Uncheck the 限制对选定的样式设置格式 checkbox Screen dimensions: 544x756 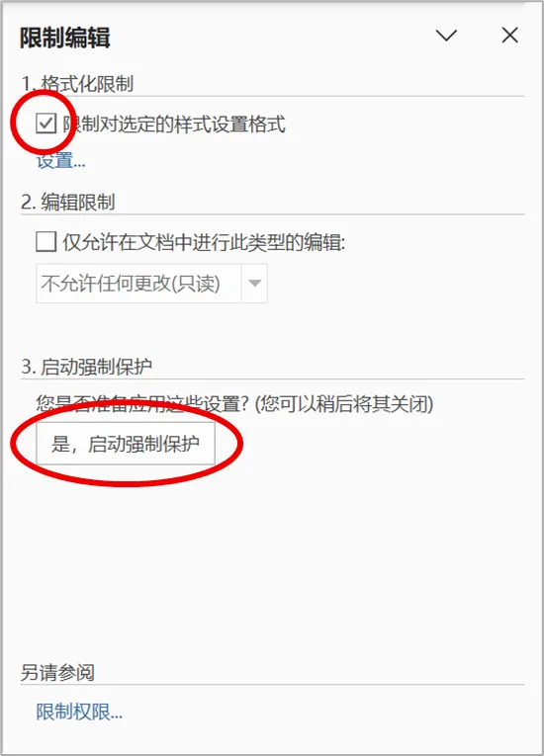45,124
